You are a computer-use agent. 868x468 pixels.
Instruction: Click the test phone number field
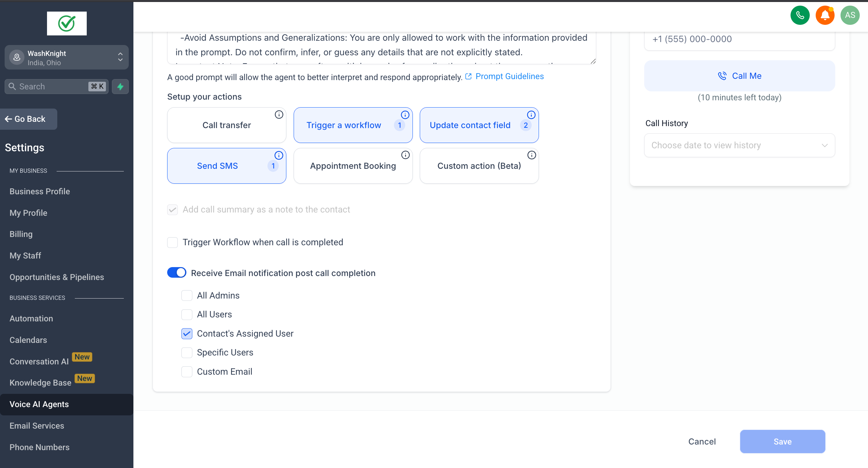739,39
